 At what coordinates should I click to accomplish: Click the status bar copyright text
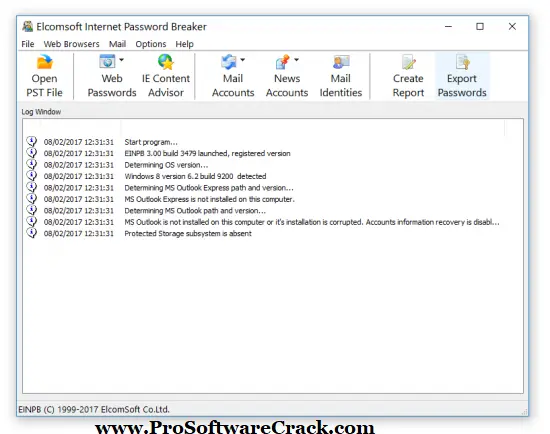tap(94, 409)
